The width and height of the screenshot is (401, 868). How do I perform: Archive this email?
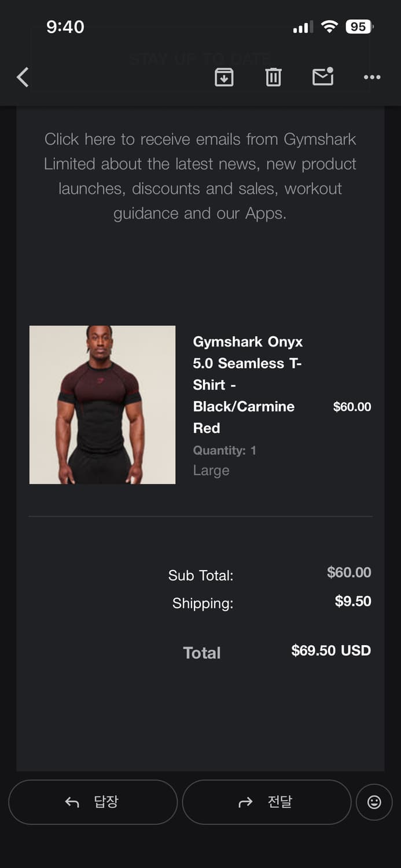224,77
